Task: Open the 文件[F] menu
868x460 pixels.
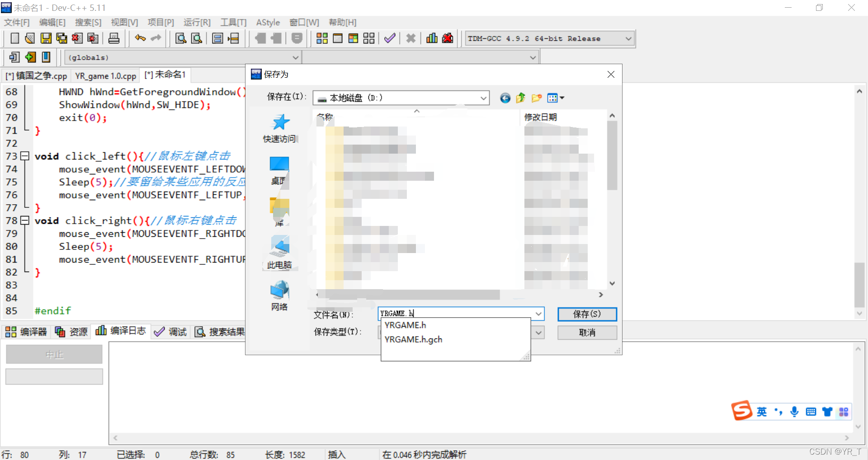Action: tap(17, 23)
